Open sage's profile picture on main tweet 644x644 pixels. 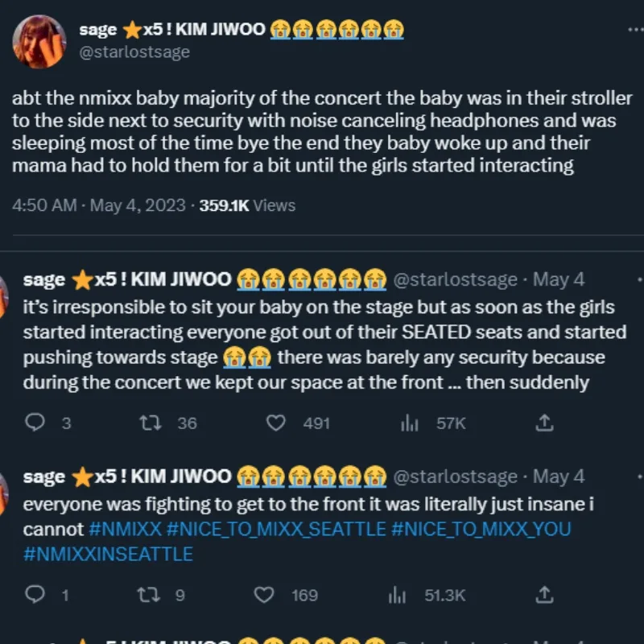pyautogui.click(x=39, y=41)
